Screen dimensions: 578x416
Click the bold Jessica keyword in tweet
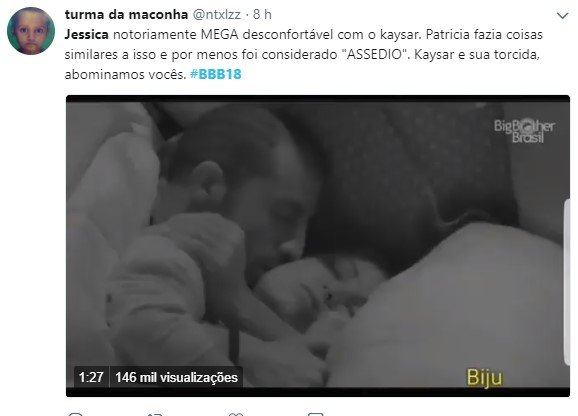coord(87,35)
